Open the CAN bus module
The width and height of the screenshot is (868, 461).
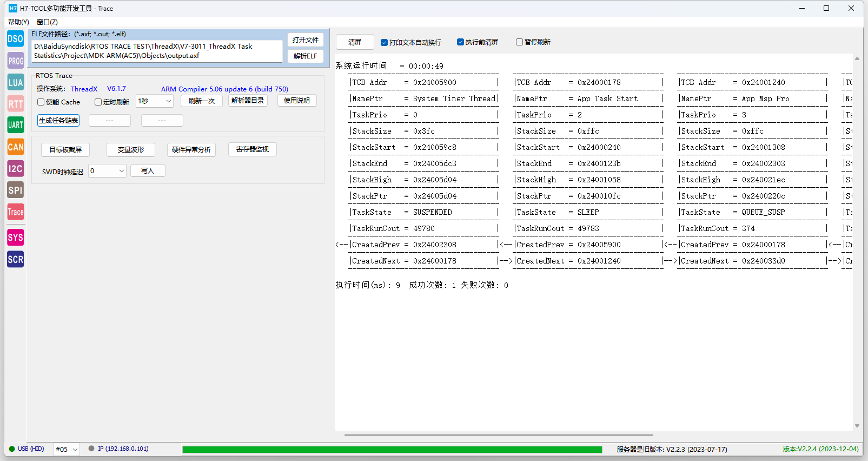pos(15,147)
